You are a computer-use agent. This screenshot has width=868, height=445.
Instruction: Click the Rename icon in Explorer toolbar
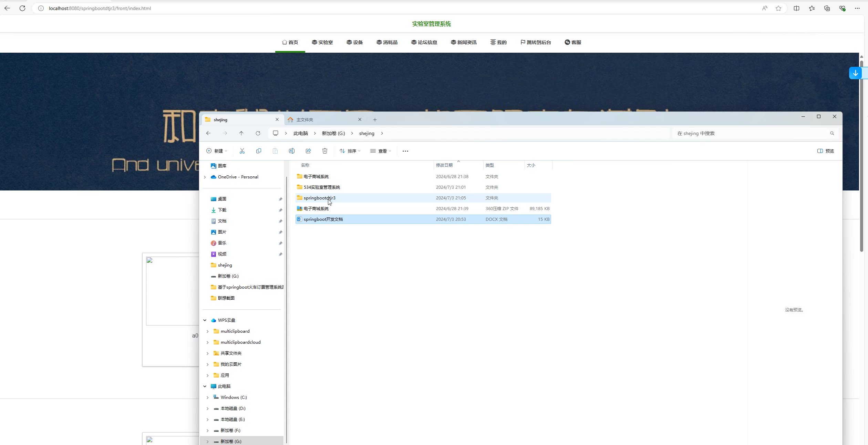[x=292, y=151]
